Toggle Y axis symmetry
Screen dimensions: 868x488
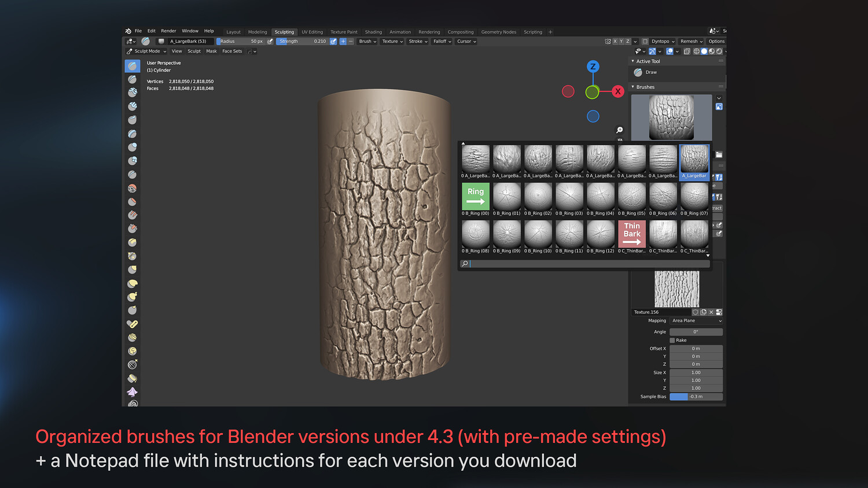click(x=621, y=42)
